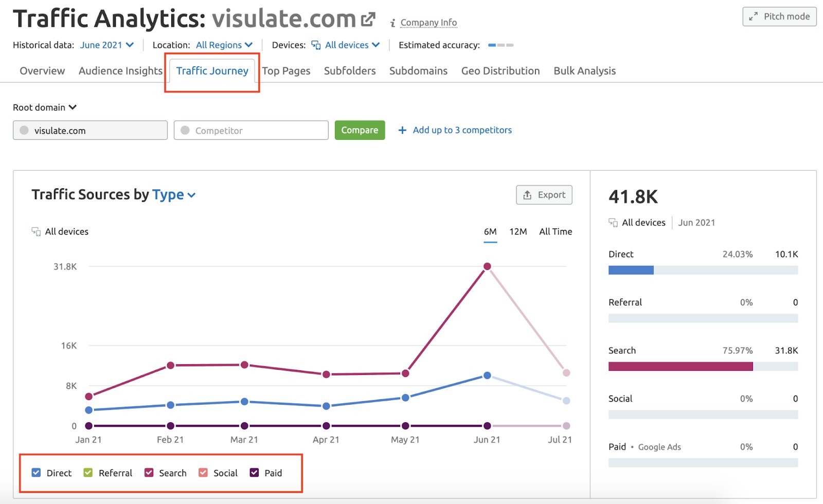Click the Paid data point at Apr 21

pyautogui.click(x=326, y=426)
